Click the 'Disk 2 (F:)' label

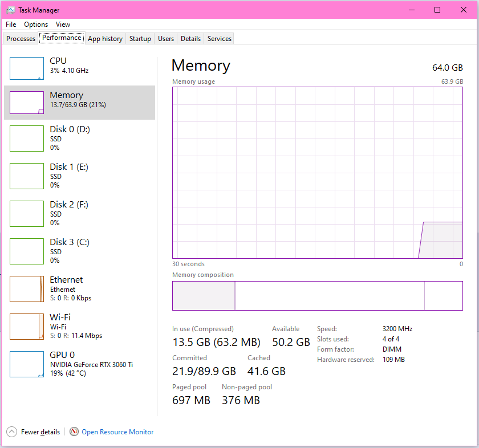click(69, 204)
